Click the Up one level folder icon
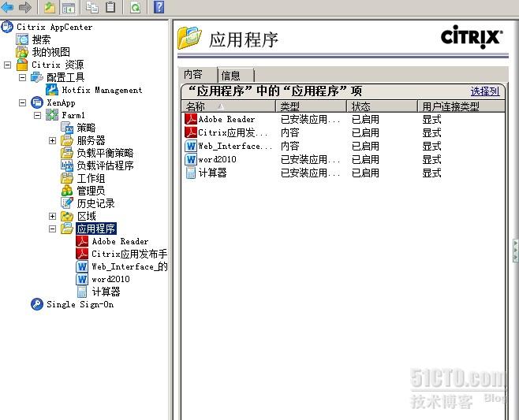This screenshot has height=420, width=519. click(50, 7)
